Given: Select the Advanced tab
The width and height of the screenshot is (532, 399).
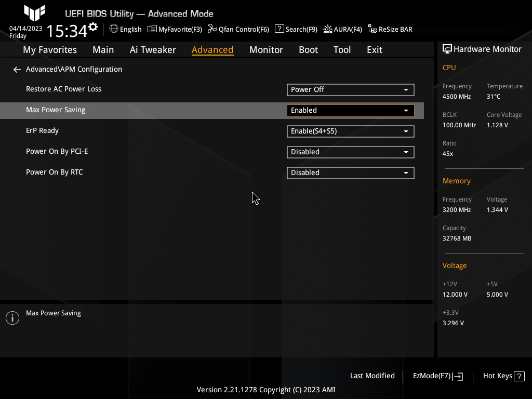Looking at the screenshot, I should [x=212, y=50].
